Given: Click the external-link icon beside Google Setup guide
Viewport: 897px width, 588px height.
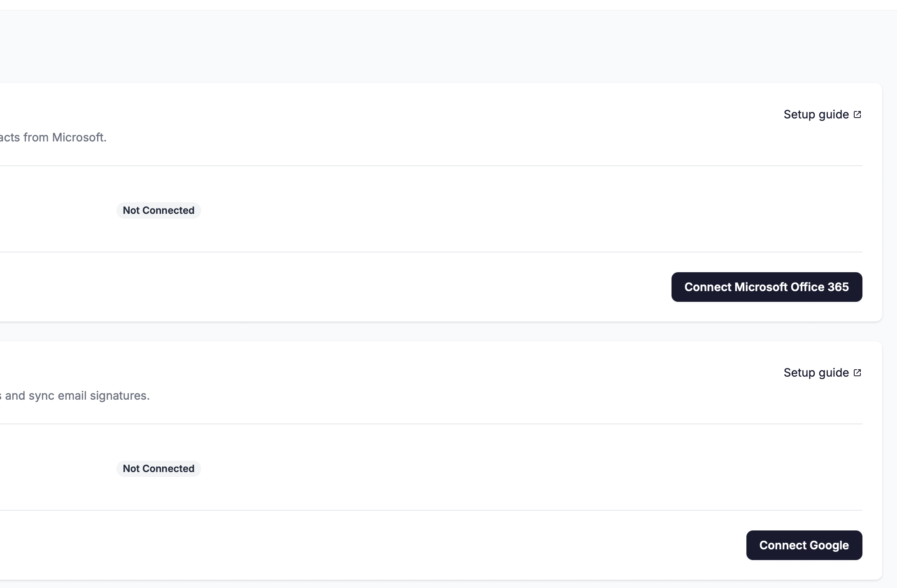Looking at the screenshot, I should [x=857, y=373].
